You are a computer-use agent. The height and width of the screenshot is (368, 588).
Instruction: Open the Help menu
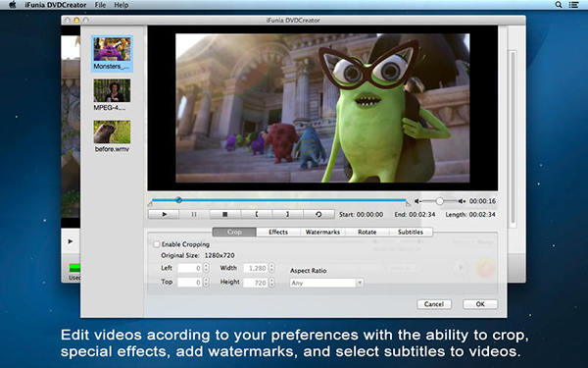(x=122, y=5)
